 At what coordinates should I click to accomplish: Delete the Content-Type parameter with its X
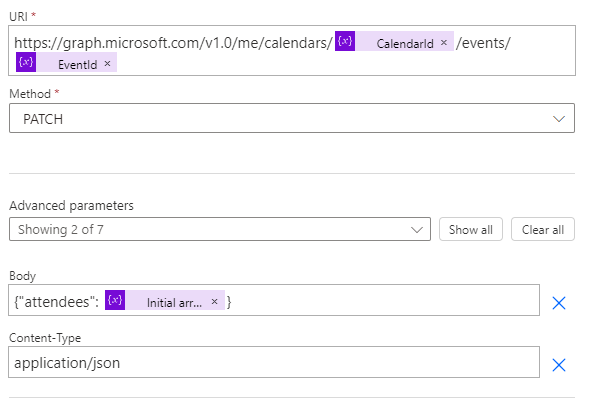pos(559,365)
